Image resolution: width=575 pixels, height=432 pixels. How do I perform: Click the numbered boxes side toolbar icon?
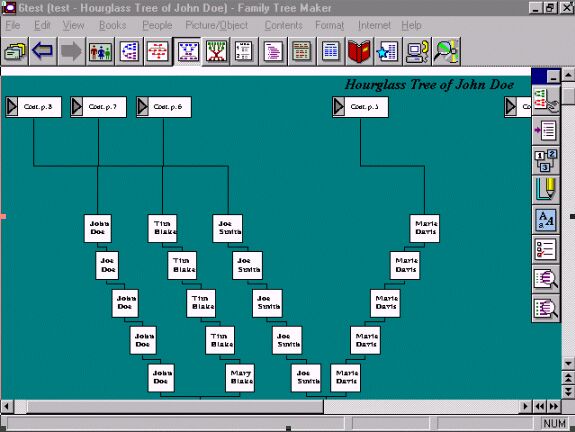click(x=546, y=160)
